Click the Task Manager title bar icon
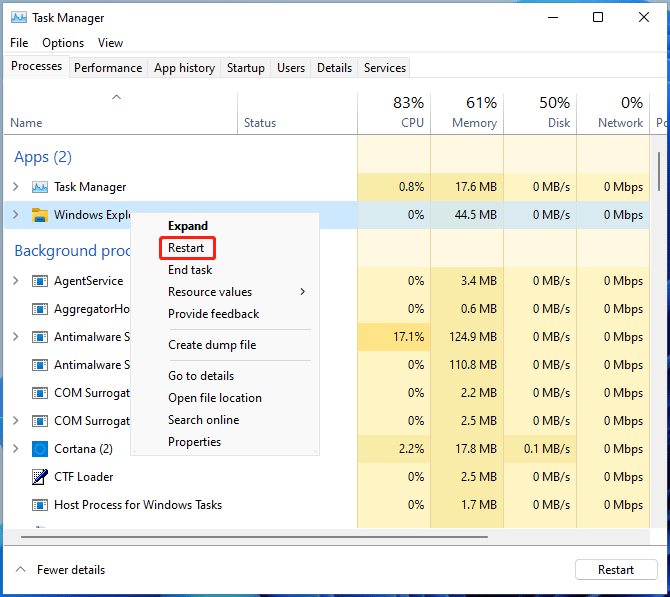Viewport: 670px width, 597px height. click(x=19, y=18)
